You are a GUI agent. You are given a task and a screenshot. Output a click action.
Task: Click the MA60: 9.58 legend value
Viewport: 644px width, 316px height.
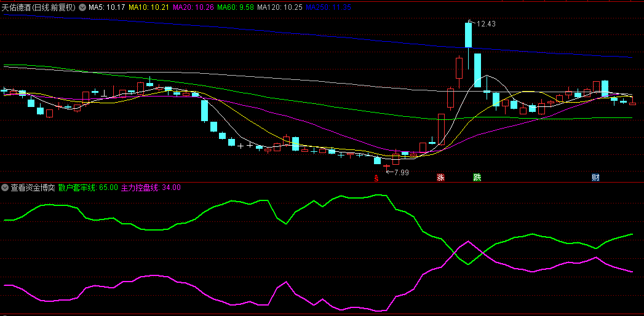pyautogui.click(x=236, y=7)
